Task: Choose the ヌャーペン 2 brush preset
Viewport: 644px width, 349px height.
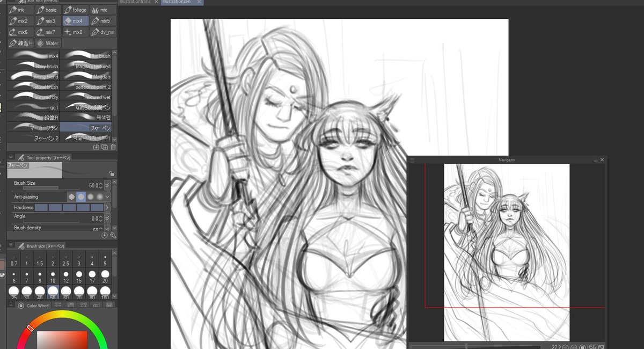Action: [33, 138]
